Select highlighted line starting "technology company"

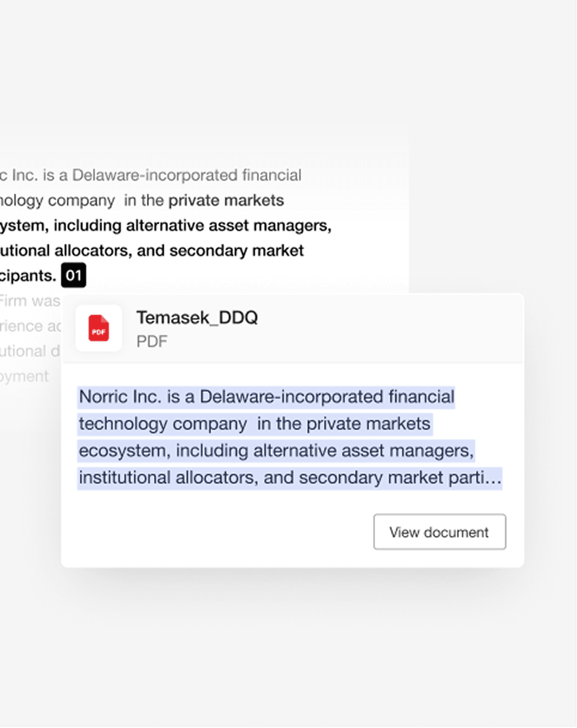point(254,424)
